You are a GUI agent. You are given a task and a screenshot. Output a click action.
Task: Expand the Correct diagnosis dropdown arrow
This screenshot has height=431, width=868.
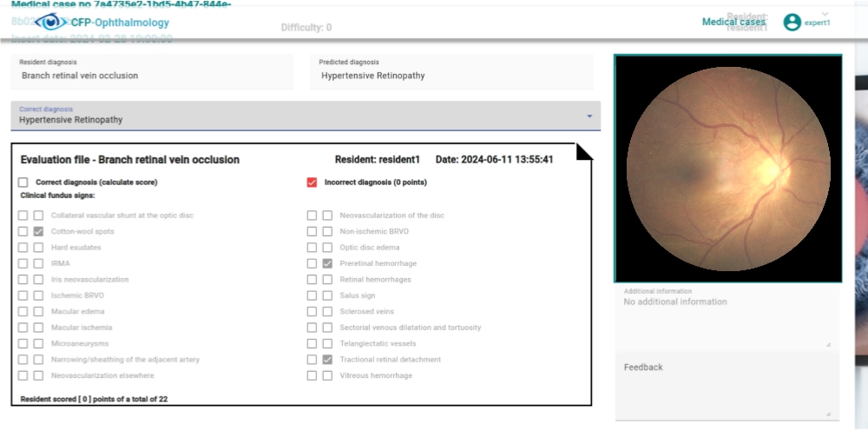(x=589, y=116)
